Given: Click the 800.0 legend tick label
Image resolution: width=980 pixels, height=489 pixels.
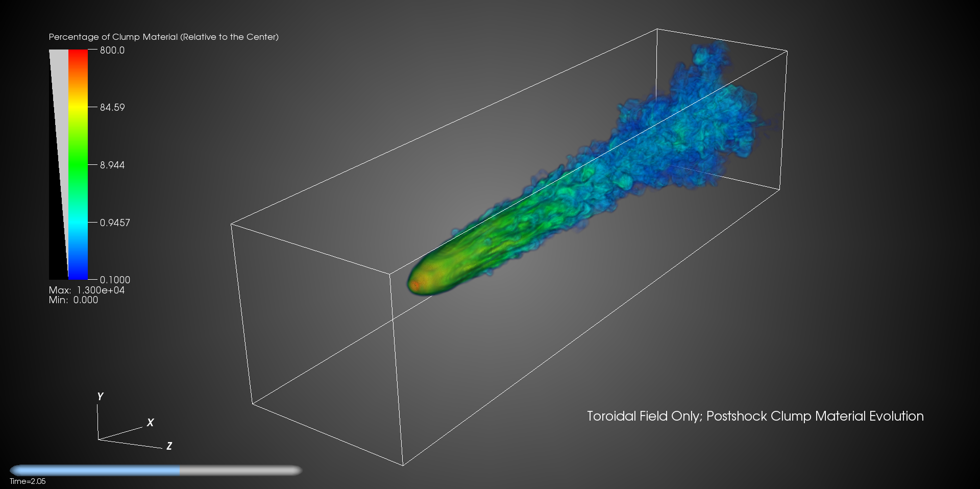Looking at the screenshot, I should [112, 51].
